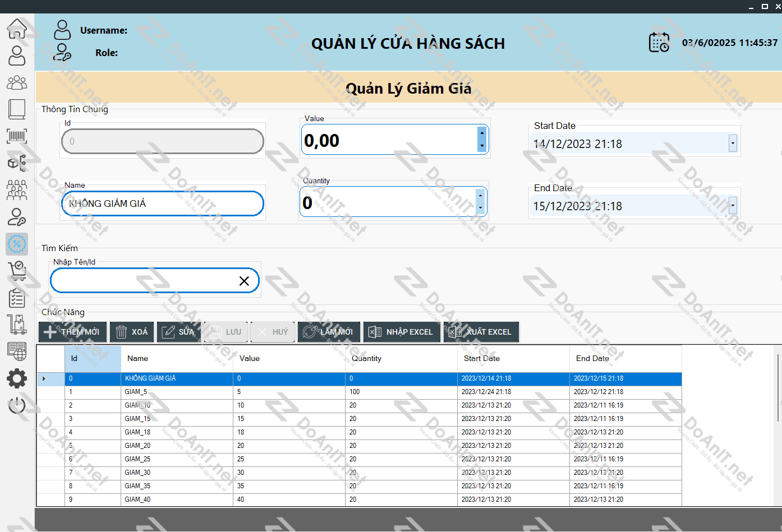The image size is (782, 532).
Task: Open the barcode scanner sidebar icon
Action: tap(17, 136)
